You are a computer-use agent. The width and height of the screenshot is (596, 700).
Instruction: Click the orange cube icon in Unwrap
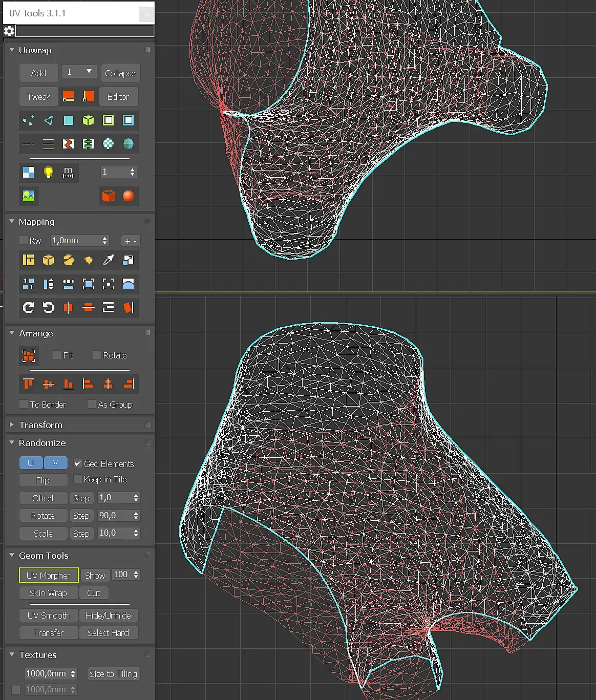[x=109, y=196]
